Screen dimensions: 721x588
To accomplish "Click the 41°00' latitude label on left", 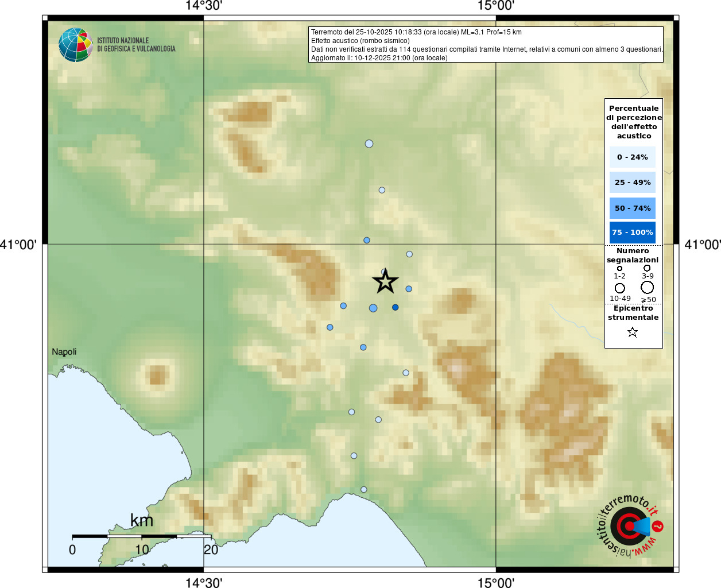I will coord(18,245).
